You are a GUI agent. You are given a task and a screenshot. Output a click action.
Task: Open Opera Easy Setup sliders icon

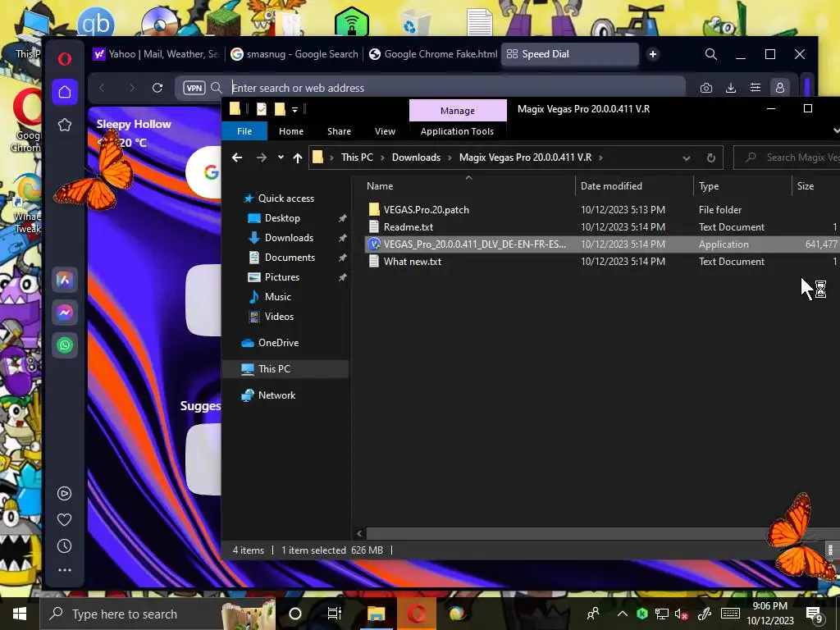coord(756,88)
